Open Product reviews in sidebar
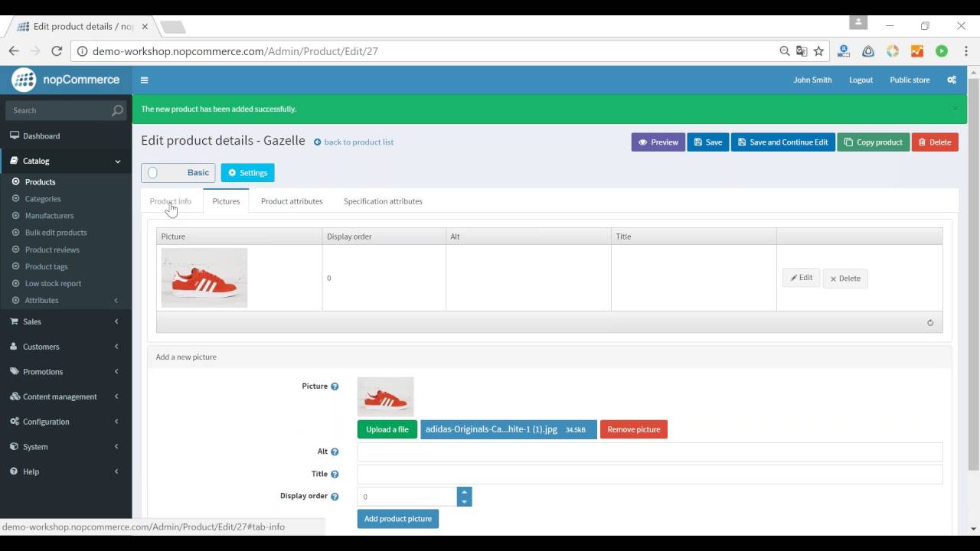980x551 pixels. click(52, 249)
